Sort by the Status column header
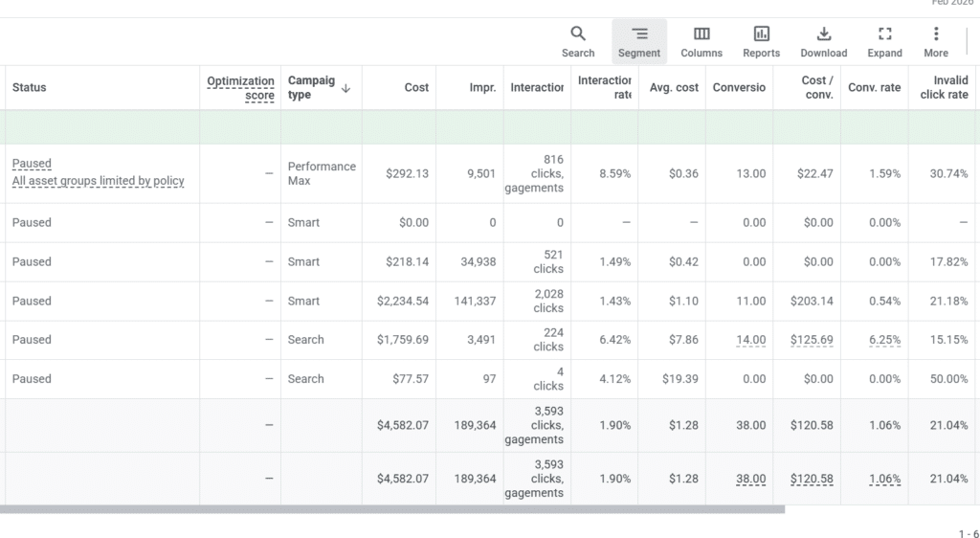 [29, 87]
